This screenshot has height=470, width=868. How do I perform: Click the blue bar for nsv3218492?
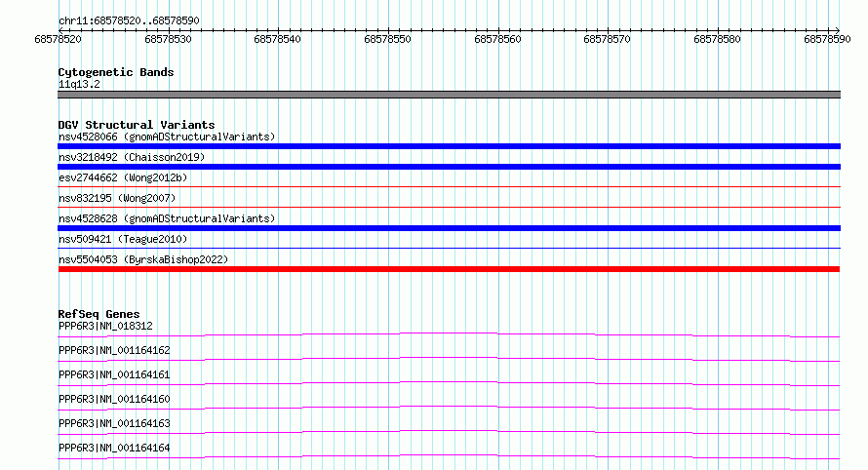point(449,167)
